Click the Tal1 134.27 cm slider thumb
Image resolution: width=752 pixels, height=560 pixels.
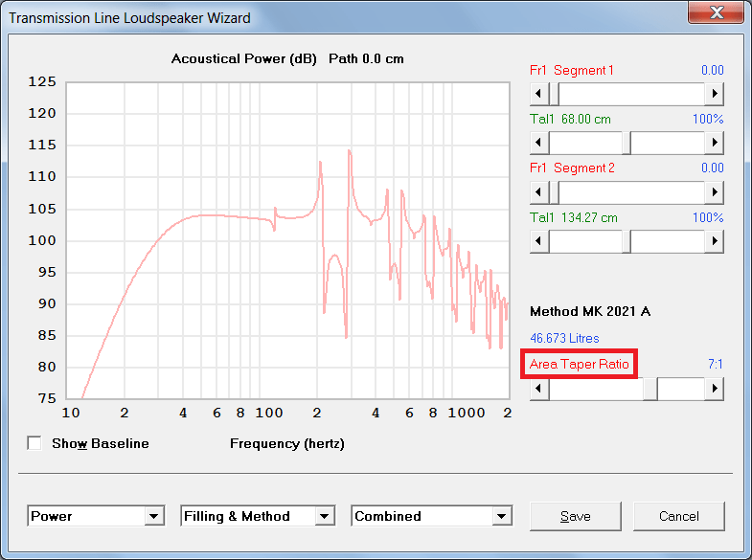click(627, 241)
